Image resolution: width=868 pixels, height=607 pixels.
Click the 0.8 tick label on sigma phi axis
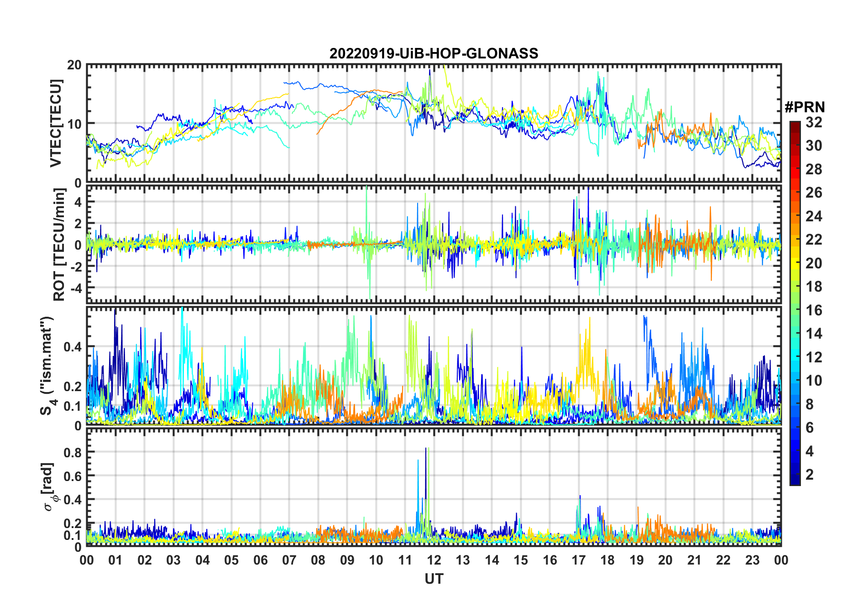coord(72,452)
